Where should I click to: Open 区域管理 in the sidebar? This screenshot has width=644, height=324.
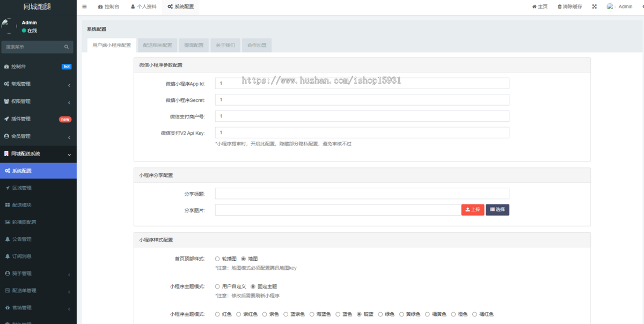pos(38,188)
